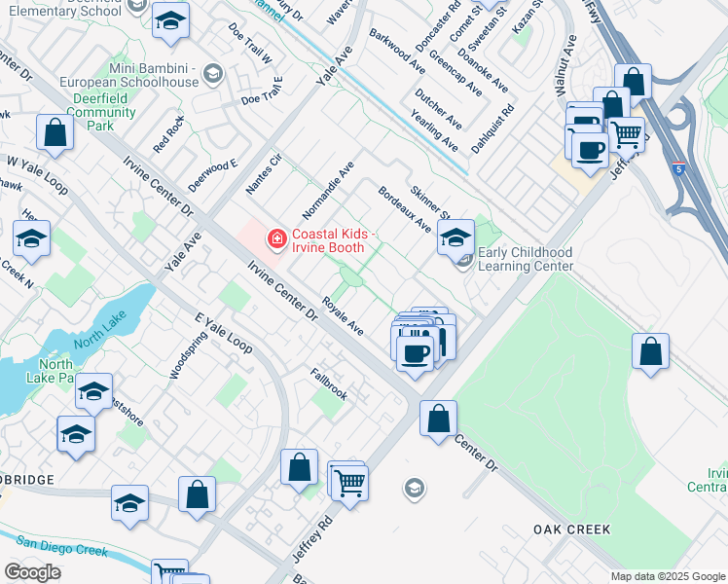Click the shopping bag marker east of the Oak Creek park
728x584 pixels.
point(650,352)
